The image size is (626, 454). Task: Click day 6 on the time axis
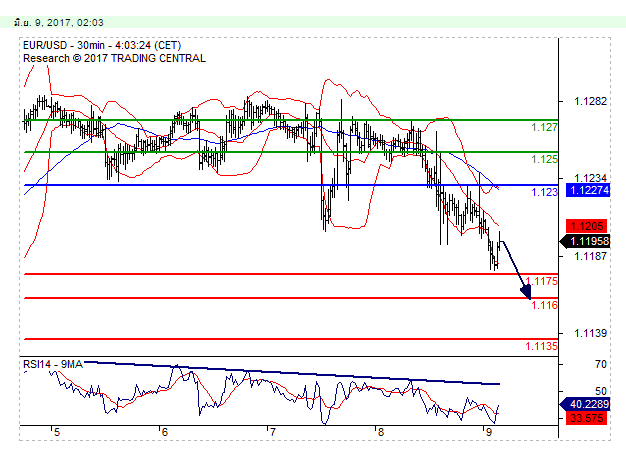point(164,432)
